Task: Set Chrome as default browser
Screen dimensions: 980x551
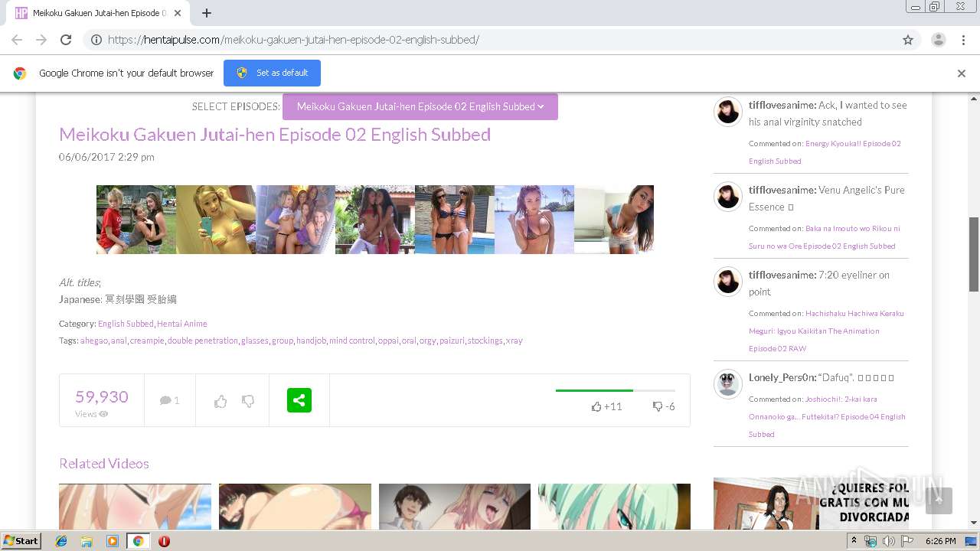Action: pos(272,73)
